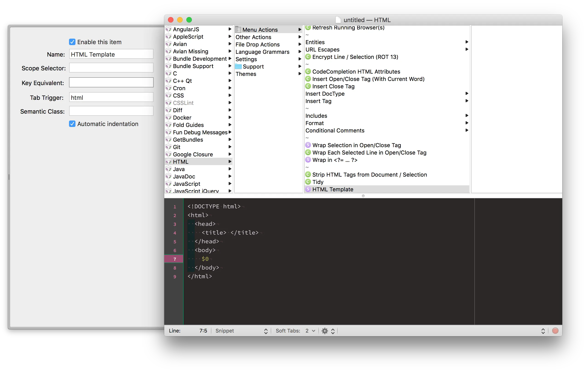Viewport: 588px width, 373px height.
Task: Toggle the Automatic indentation checkbox
Action: (x=72, y=124)
